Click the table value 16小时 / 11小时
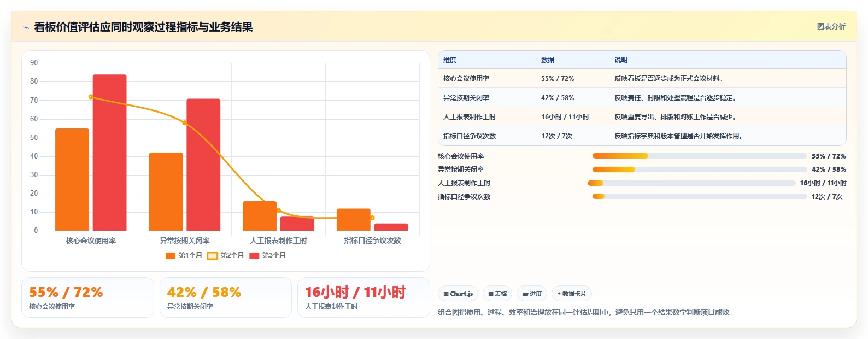Image resolution: width=868 pixels, height=339 pixels. click(565, 117)
